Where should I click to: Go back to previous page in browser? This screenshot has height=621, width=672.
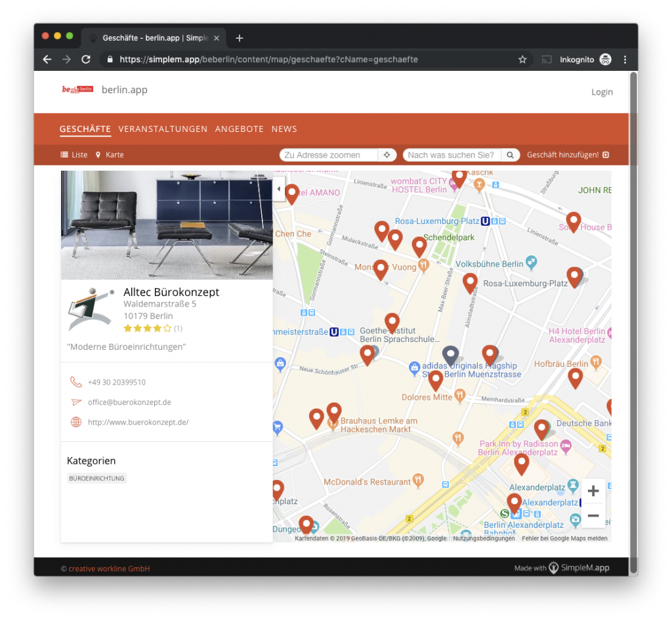pyautogui.click(x=47, y=60)
